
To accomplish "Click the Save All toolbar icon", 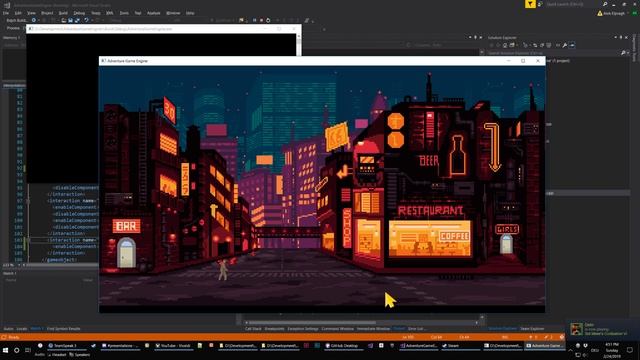I will 77,20.
